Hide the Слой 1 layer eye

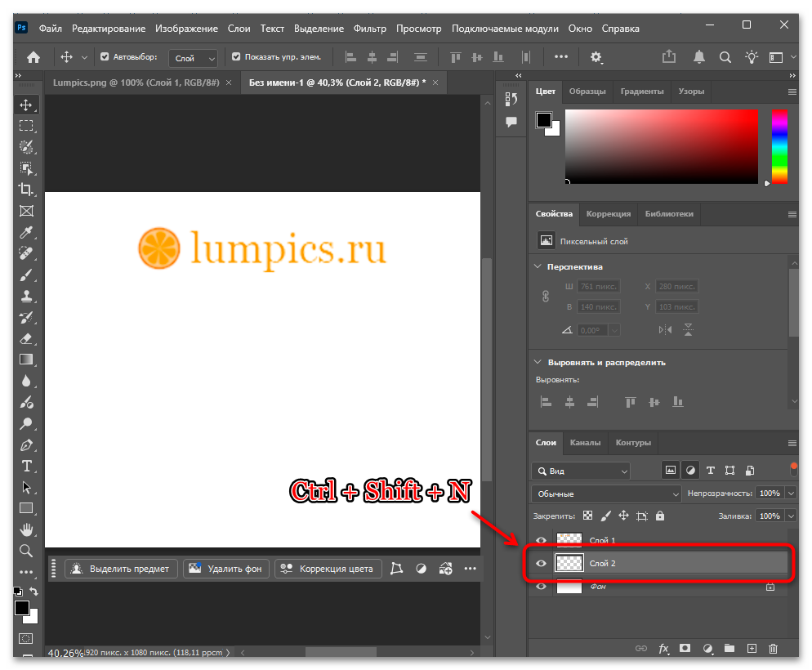click(541, 540)
